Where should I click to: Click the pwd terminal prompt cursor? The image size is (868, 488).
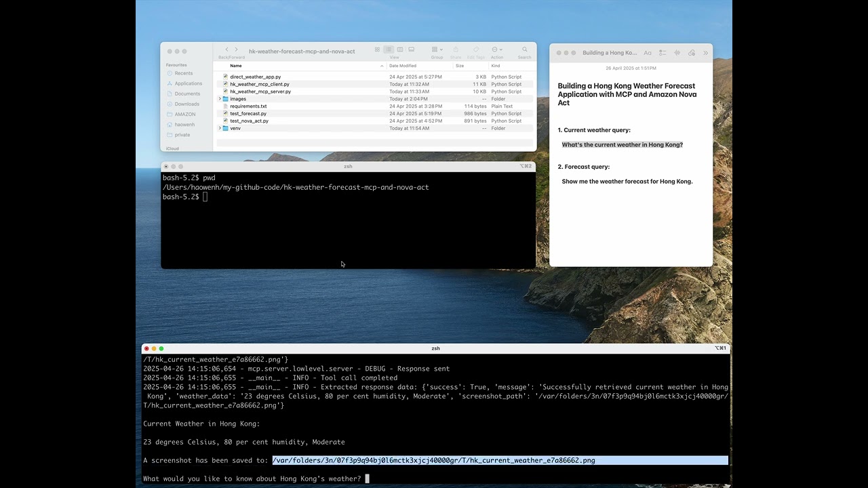click(205, 197)
